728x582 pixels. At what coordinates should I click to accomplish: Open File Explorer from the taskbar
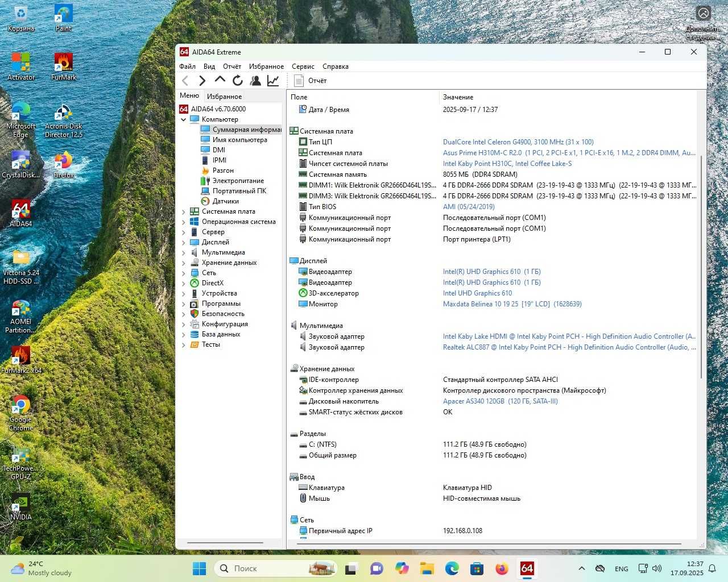(x=427, y=568)
